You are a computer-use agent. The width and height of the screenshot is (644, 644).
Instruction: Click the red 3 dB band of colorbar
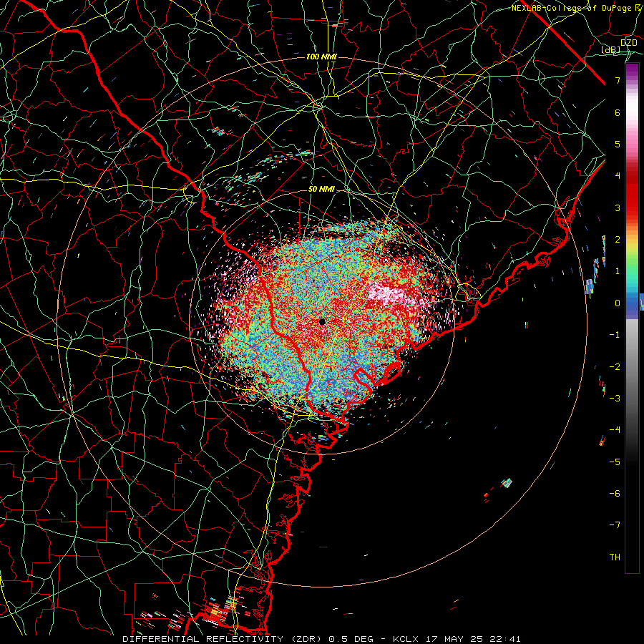pyautogui.click(x=632, y=197)
